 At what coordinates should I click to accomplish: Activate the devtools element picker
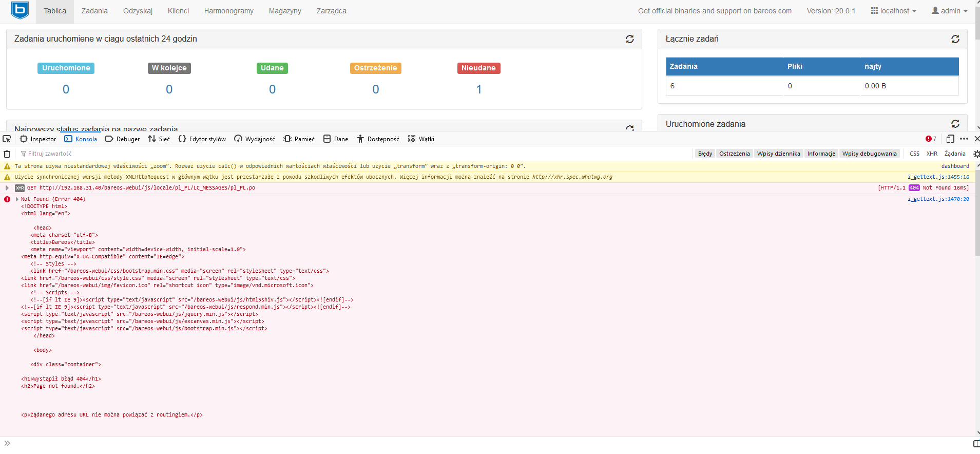click(7, 139)
